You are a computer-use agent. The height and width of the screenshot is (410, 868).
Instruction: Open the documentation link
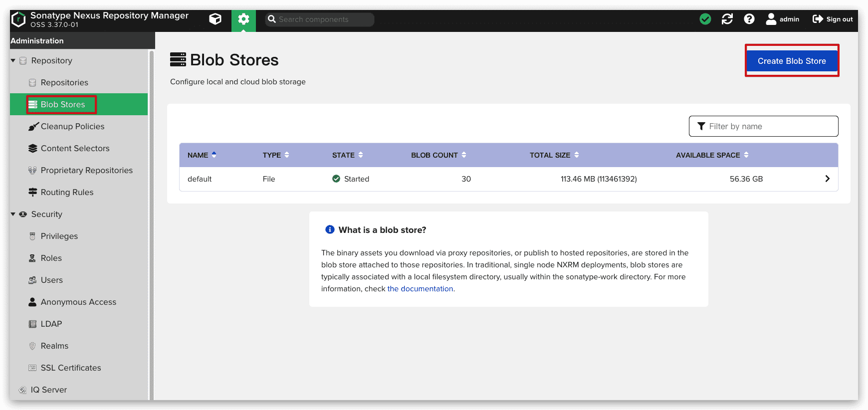(420, 289)
